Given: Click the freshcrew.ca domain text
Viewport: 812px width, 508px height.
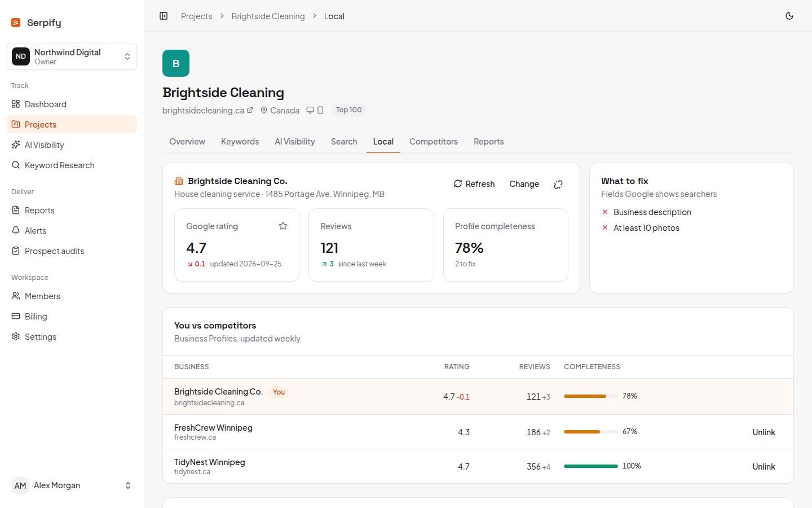Looking at the screenshot, I should [x=195, y=437].
